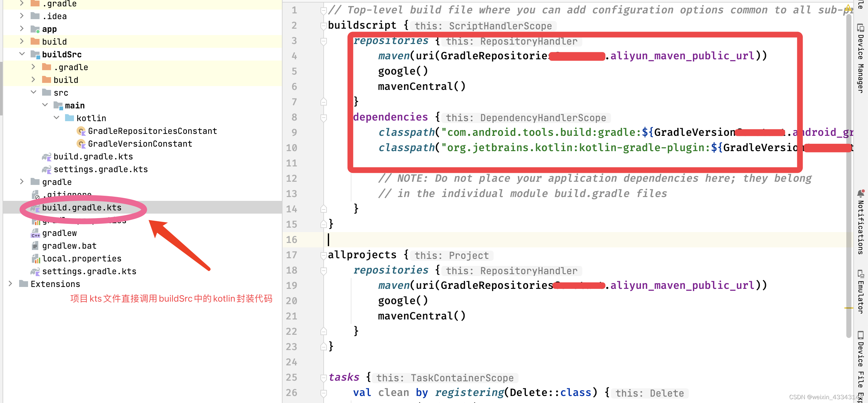Click the C++ file icon beside gradlew
This screenshot has height=403, width=868.
pyautogui.click(x=35, y=233)
